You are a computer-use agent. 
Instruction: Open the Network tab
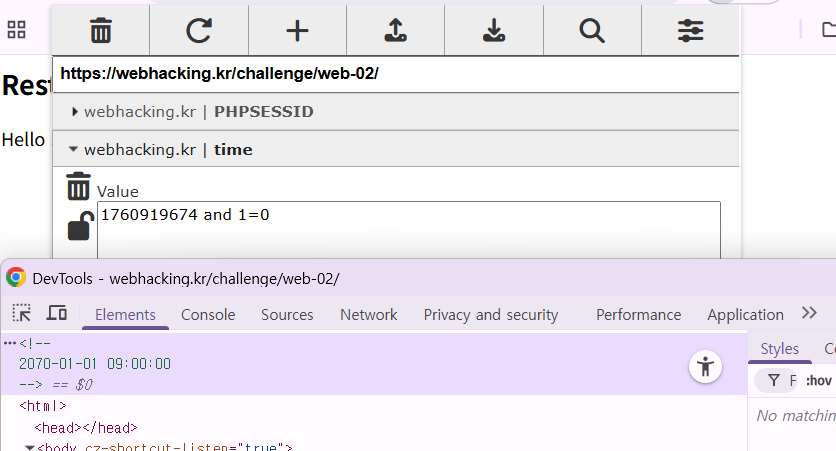(368, 315)
